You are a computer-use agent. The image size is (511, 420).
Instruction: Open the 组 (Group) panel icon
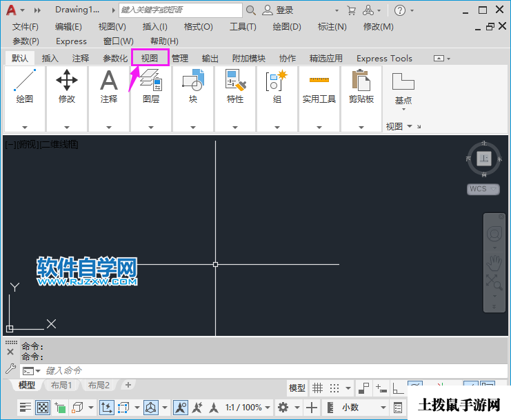[x=277, y=80]
